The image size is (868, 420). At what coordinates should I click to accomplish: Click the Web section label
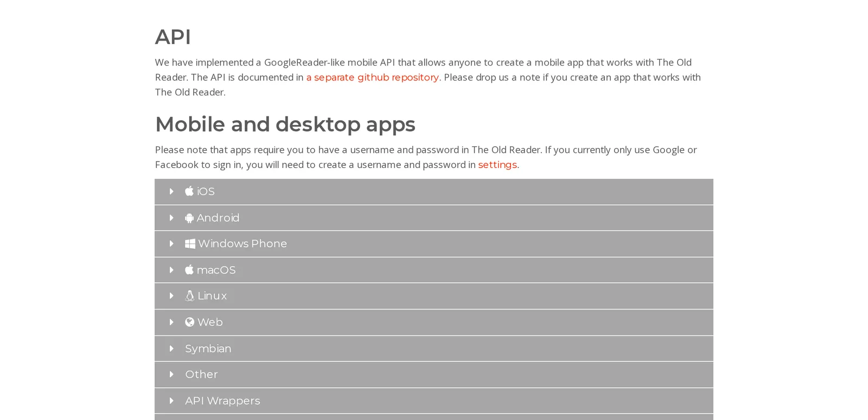210,322
